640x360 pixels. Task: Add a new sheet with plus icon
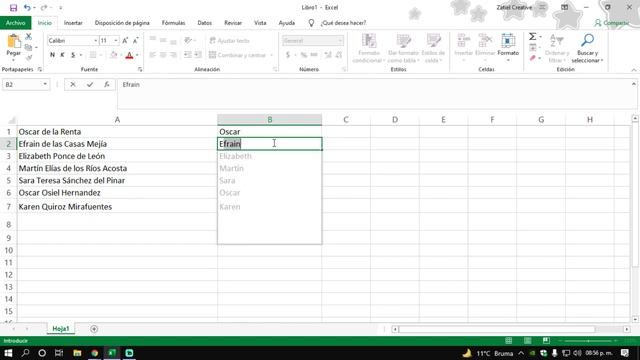[x=94, y=329]
